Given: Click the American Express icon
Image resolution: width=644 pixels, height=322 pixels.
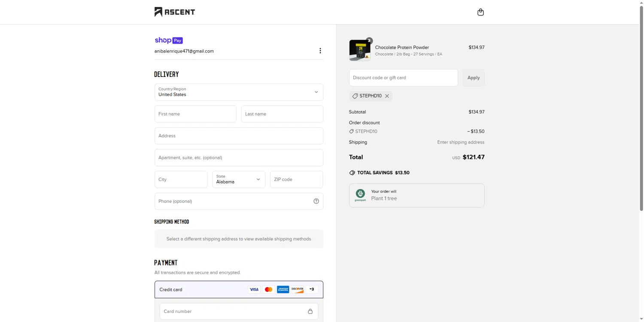Looking at the screenshot, I should (283, 289).
